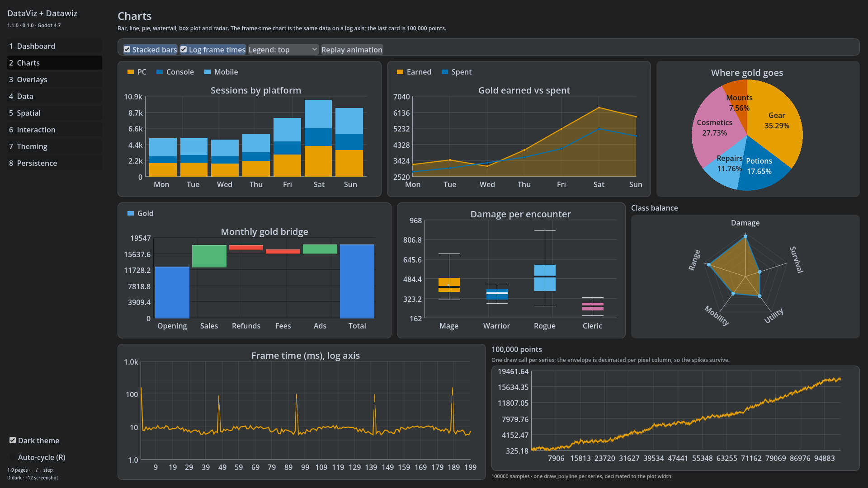
Task: Go to the Overlays page
Action: [x=55, y=80]
